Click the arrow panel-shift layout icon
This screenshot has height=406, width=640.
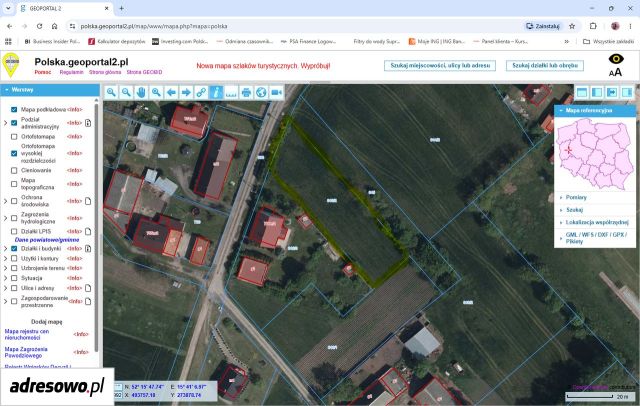(612, 92)
